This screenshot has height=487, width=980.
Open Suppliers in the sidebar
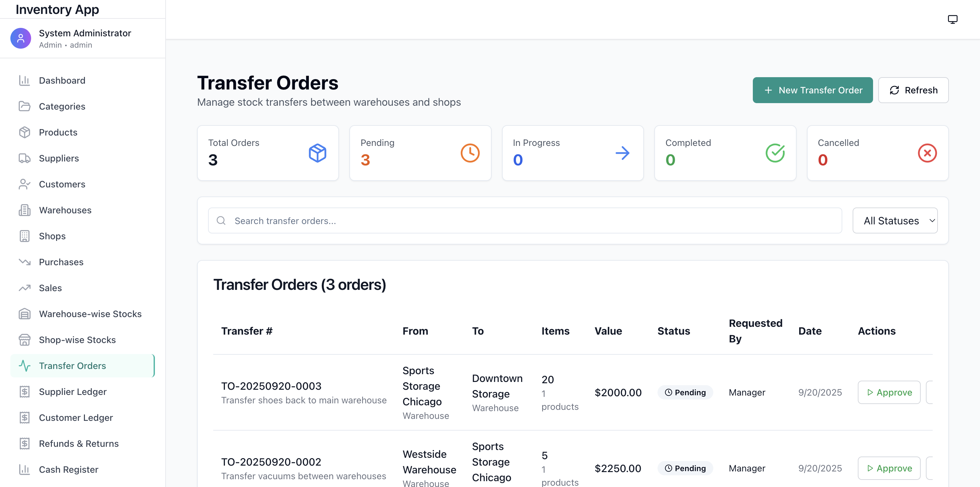pos(83,158)
